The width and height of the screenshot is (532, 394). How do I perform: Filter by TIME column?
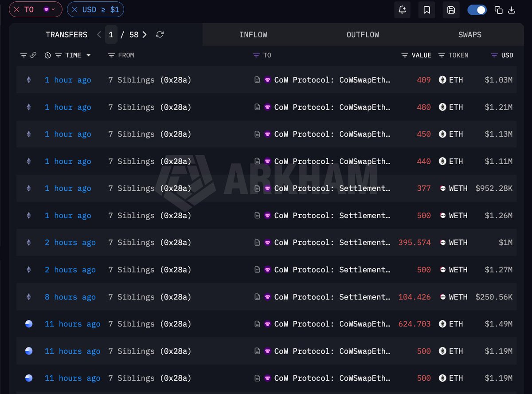(58, 55)
